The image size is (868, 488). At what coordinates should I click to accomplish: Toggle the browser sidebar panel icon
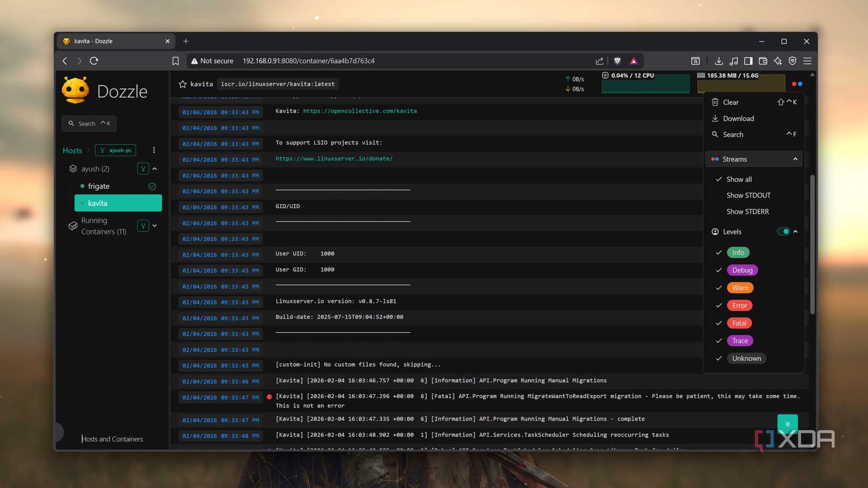tap(748, 61)
